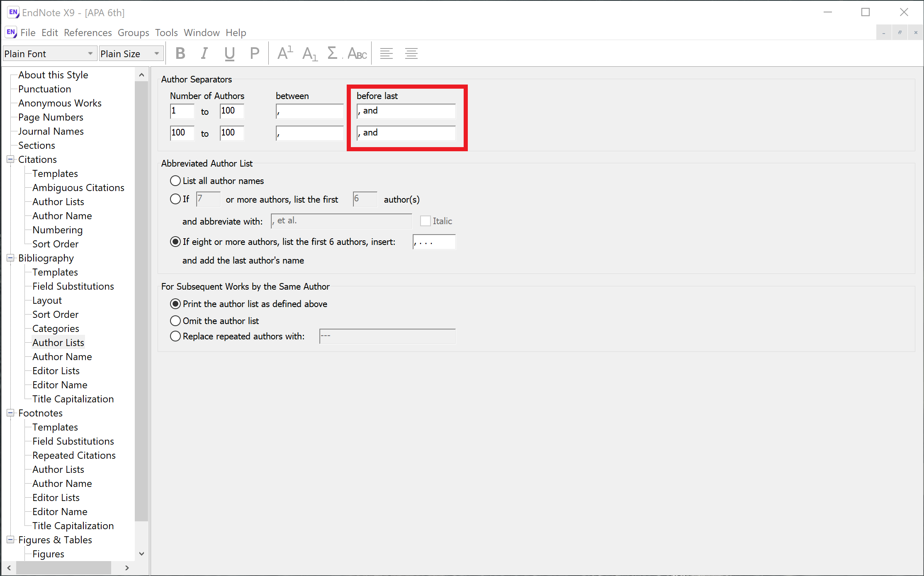Collapse the Footnotes tree node
Screen dimensions: 924x576
point(10,413)
